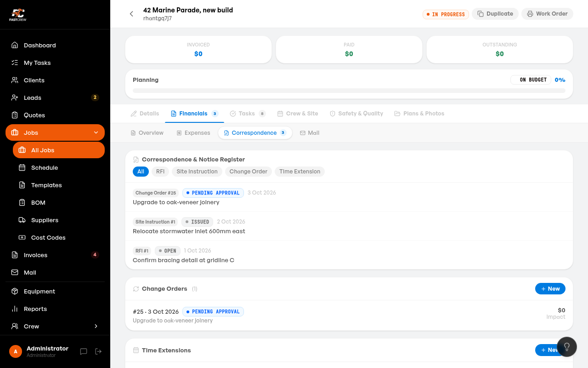
Task: Open the Schedule page
Action: click(59, 167)
